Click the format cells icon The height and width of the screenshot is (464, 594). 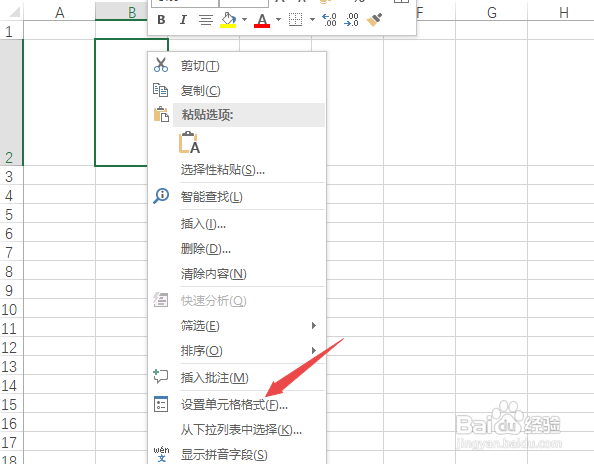tap(161, 404)
